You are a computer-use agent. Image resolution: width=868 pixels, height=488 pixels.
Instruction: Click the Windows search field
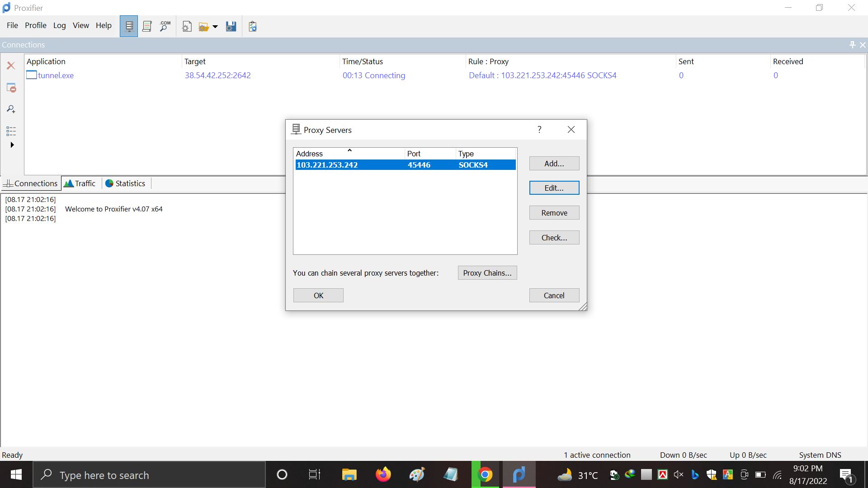(x=149, y=474)
